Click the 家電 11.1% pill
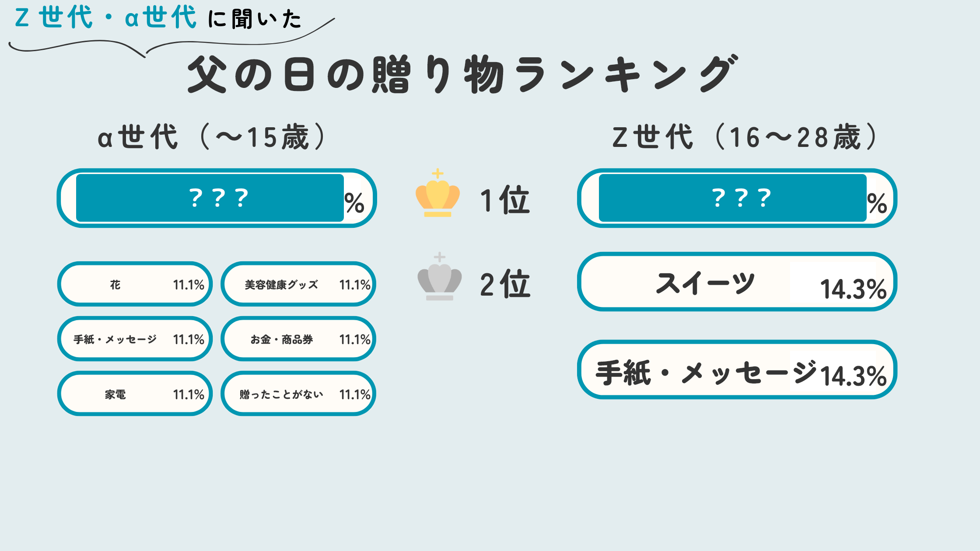 pos(135,394)
